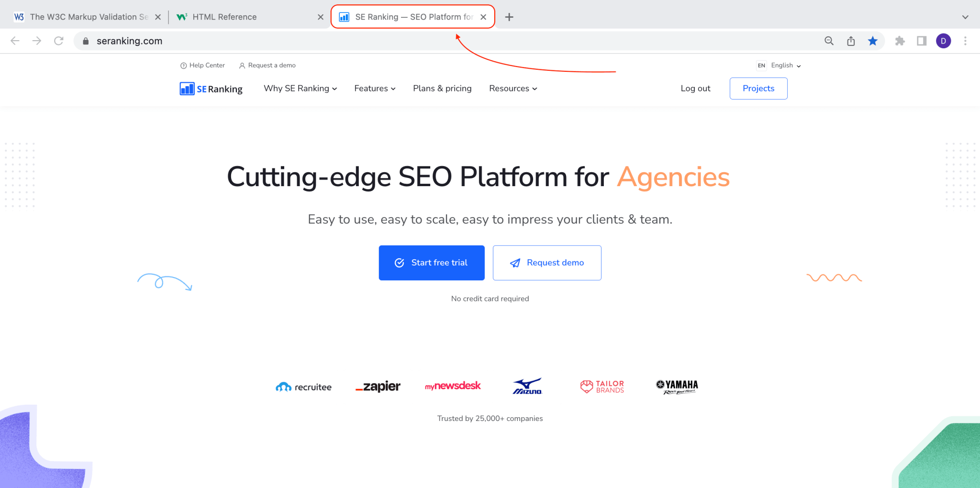Click the Start free trial button

431,263
